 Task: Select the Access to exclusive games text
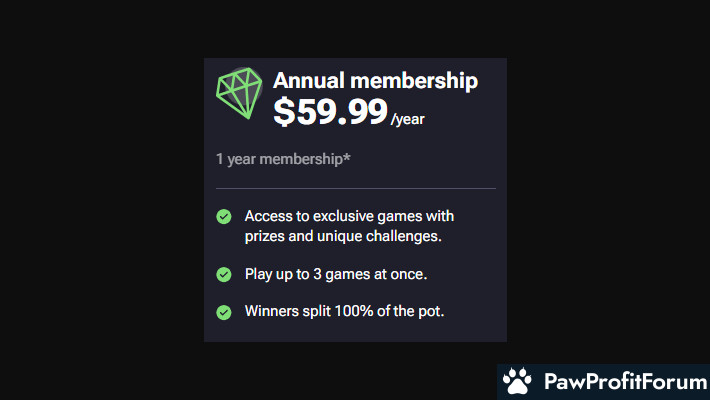(349, 216)
